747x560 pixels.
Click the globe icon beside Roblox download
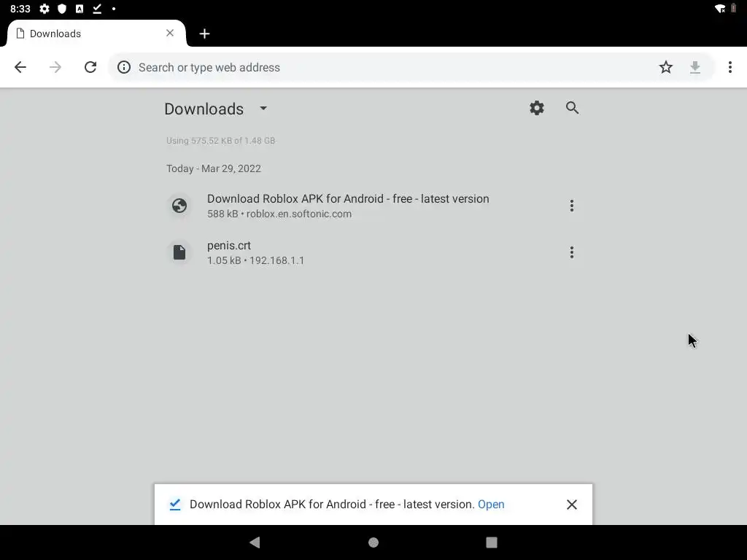179,206
